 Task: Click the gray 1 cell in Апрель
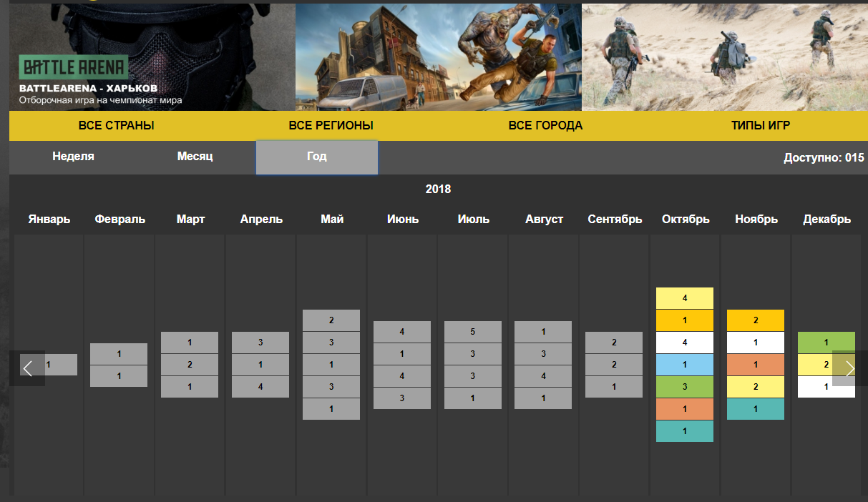[x=260, y=365]
